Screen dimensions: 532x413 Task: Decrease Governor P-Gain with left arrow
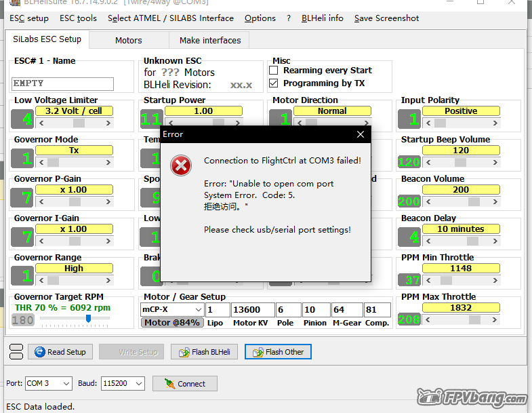click(x=41, y=201)
